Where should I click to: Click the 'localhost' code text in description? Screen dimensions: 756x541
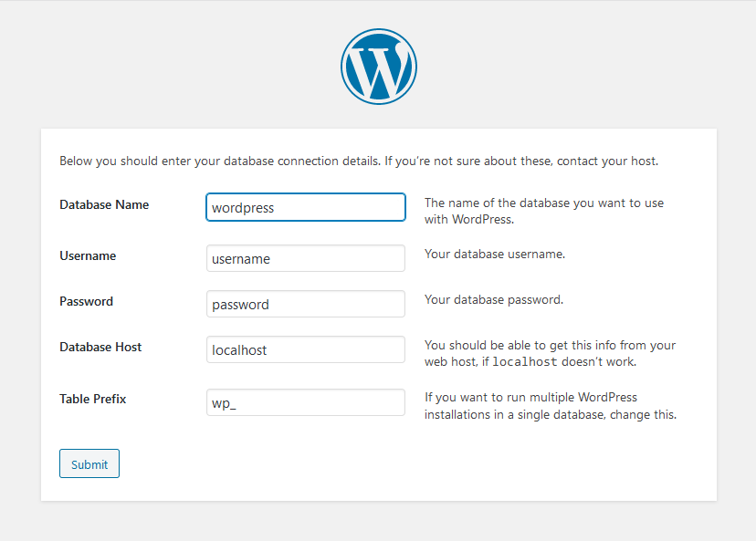click(525, 362)
